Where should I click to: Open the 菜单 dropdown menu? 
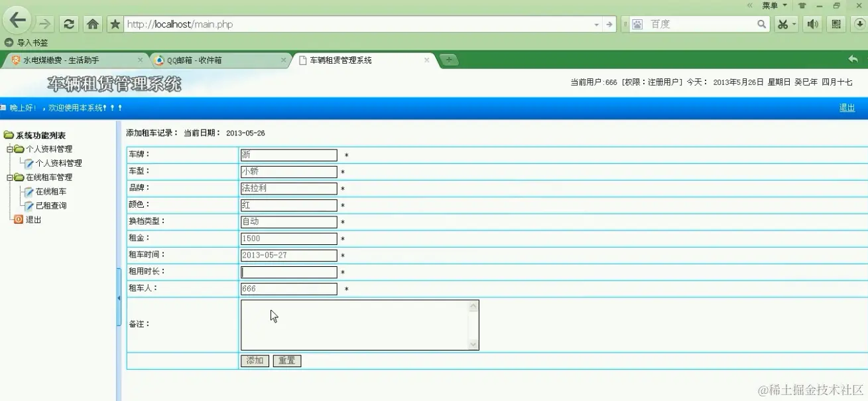[x=775, y=5]
